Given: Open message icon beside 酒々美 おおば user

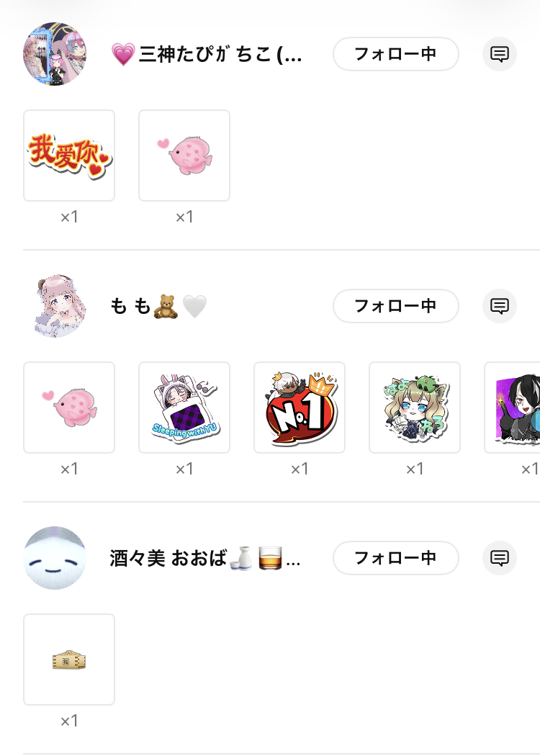Looking at the screenshot, I should point(500,558).
